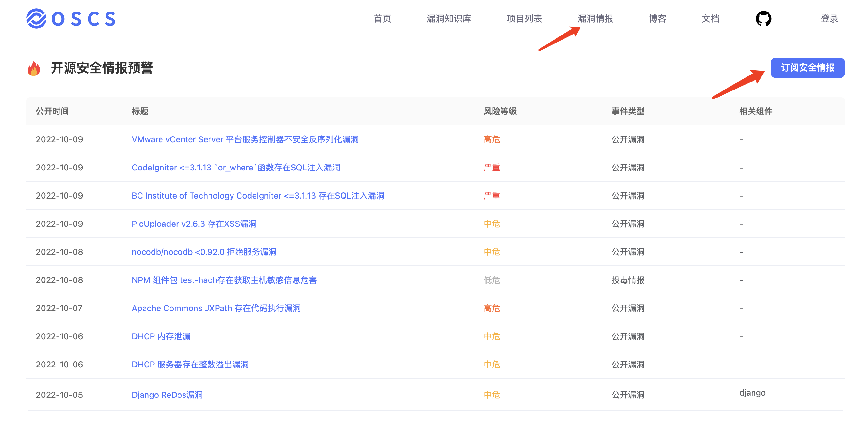
Task: Open VMware vCenter Server vulnerability link
Action: point(245,139)
